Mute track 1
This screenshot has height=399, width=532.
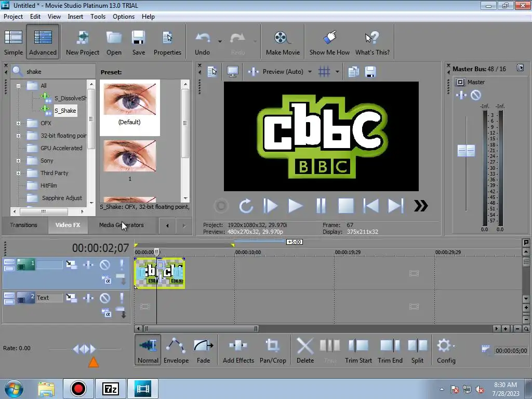[105, 264]
